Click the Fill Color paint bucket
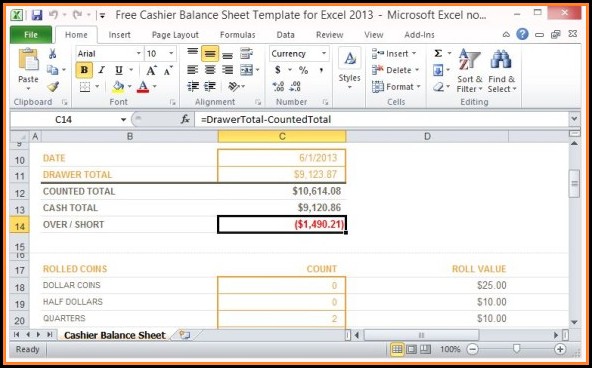The image size is (592, 368). tap(118, 87)
